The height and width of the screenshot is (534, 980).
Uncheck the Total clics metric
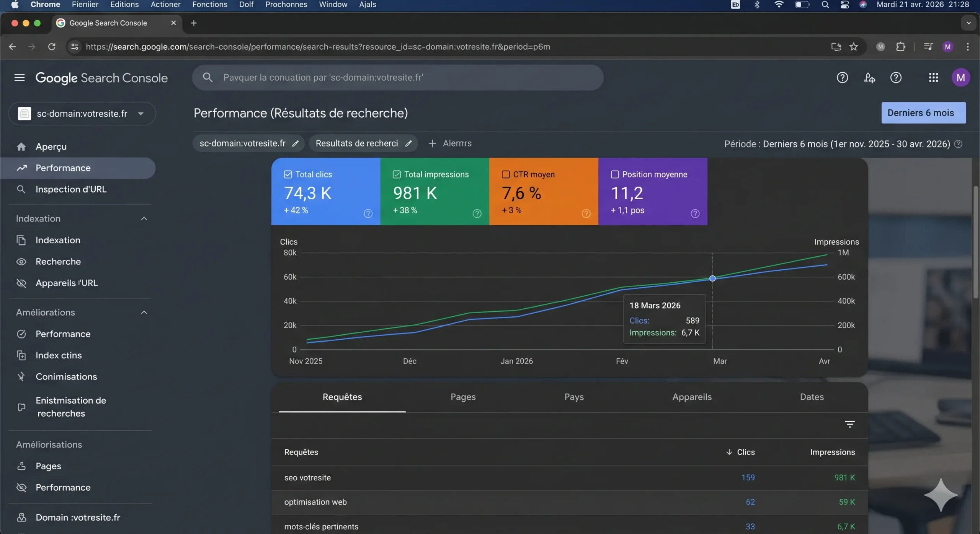(x=287, y=174)
